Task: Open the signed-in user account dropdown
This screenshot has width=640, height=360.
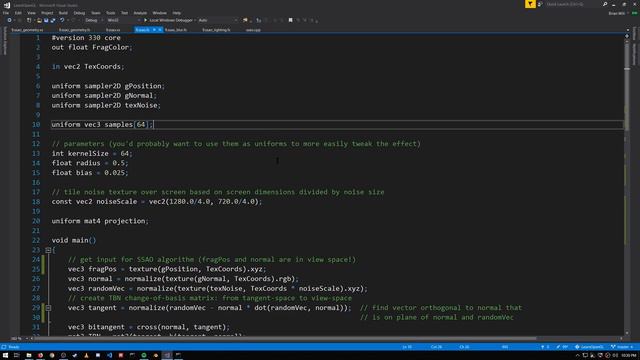Action: point(619,13)
